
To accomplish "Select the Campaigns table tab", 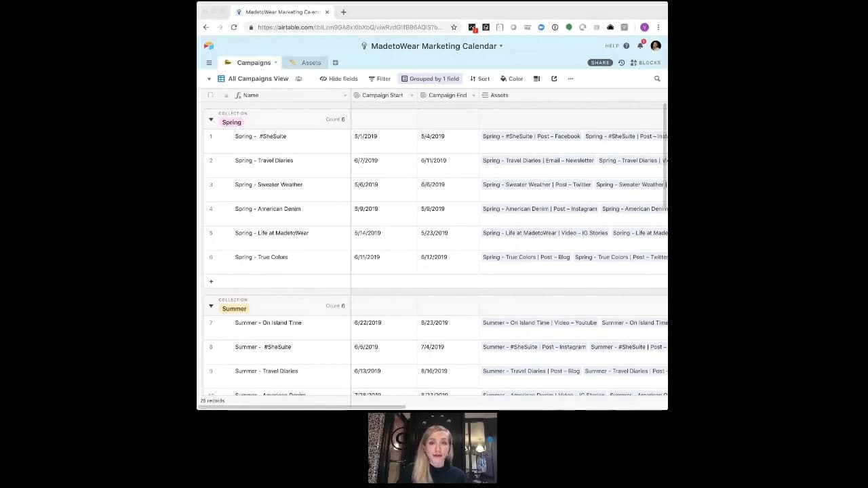I will (x=249, y=62).
